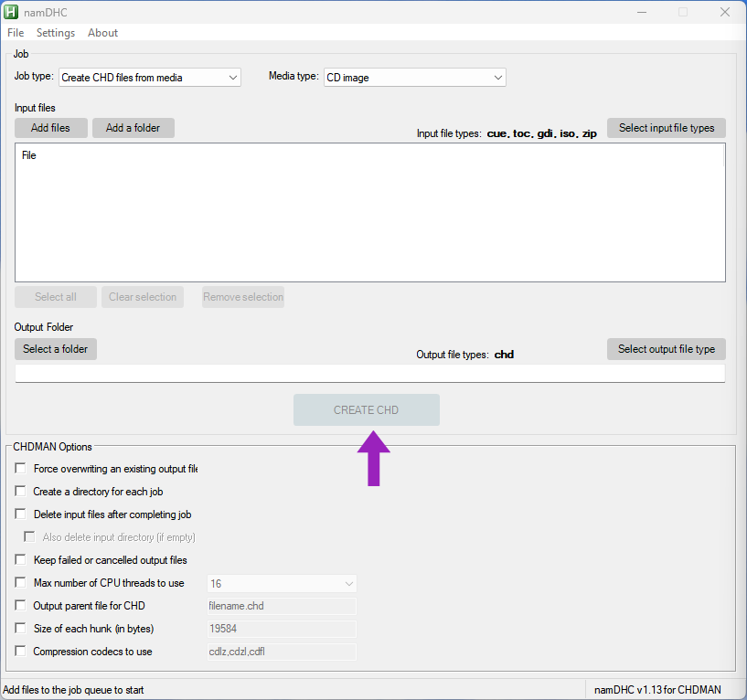Click Select input file types button
Viewport: 747px width, 700px height.
coord(667,128)
